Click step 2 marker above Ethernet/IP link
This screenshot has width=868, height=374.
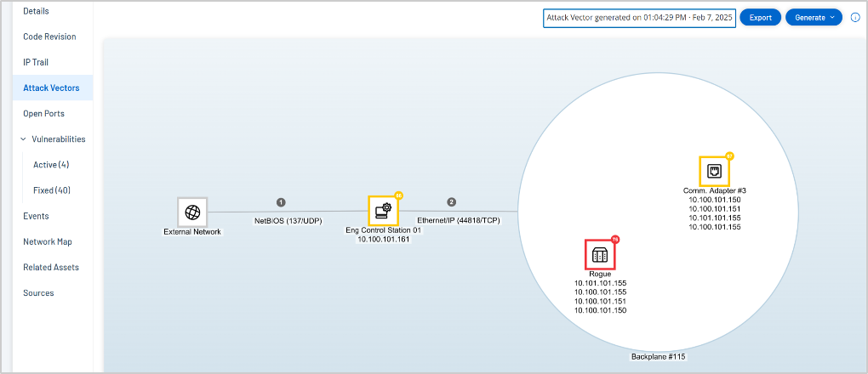452,202
